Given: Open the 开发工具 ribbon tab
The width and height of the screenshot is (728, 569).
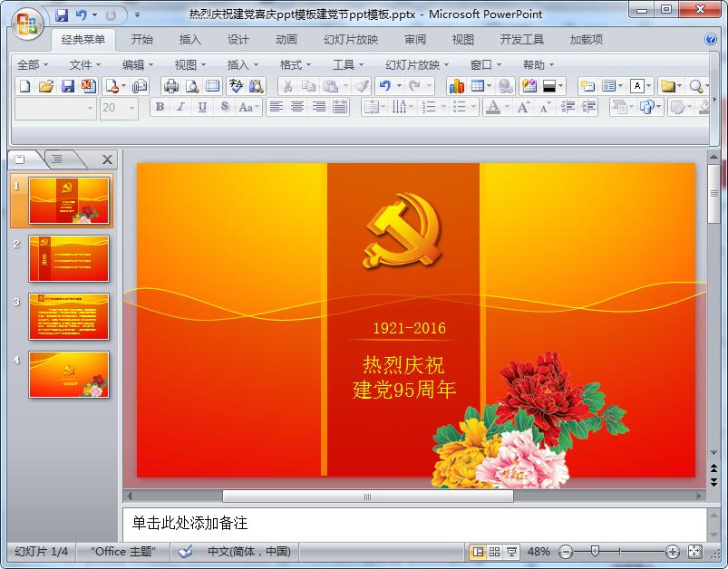Looking at the screenshot, I should pyautogui.click(x=522, y=40).
